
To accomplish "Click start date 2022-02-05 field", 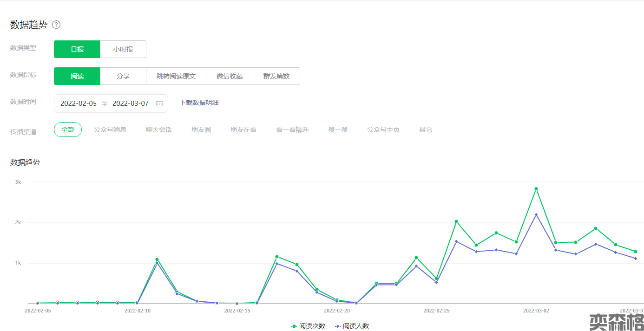I will pos(79,104).
